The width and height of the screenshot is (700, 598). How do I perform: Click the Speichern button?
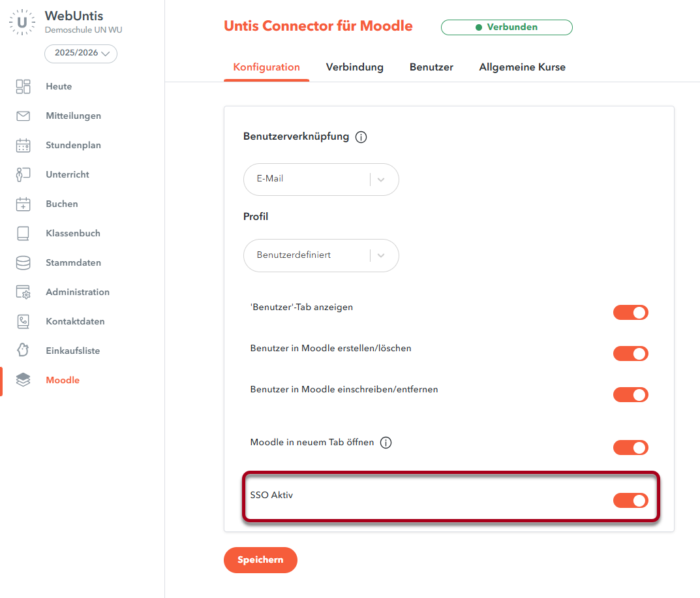coord(260,559)
